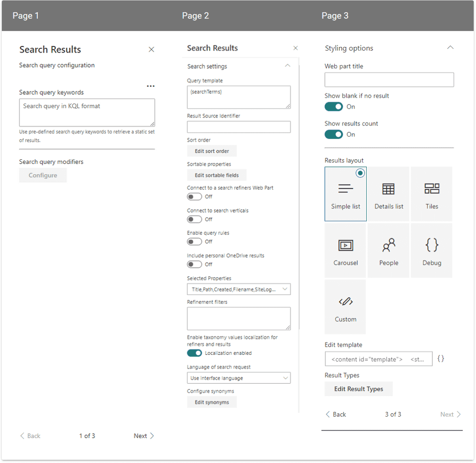Turn off Show results count toggle
Viewport: 476px width, 463px height.
coord(333,135)
